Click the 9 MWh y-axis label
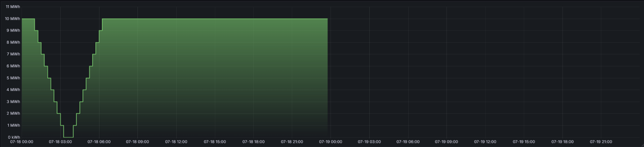The height and width of the screenshot is (147, 644). click(13, 30)
